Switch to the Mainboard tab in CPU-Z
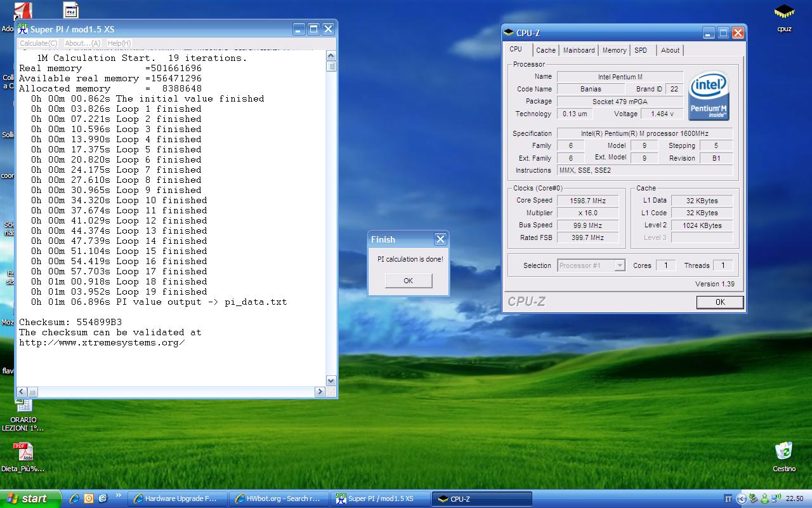The width and height of the screenshot is (812, 508). (579, 50)
